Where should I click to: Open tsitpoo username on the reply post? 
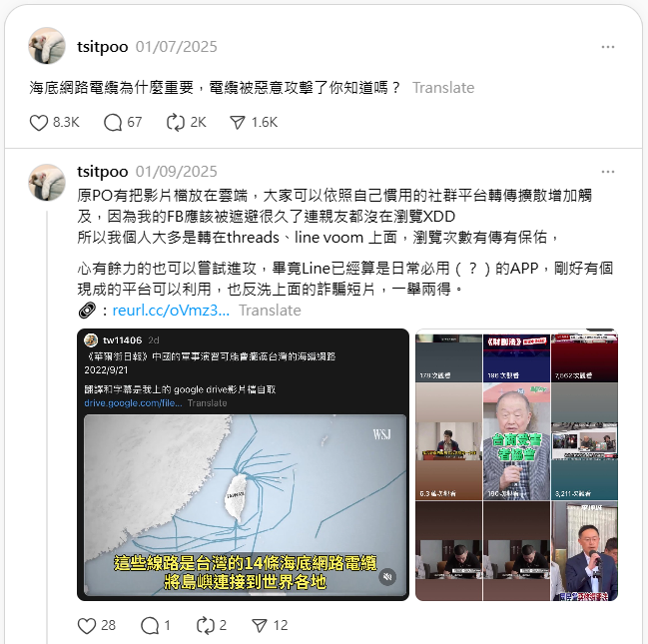(x=103, y=172)
